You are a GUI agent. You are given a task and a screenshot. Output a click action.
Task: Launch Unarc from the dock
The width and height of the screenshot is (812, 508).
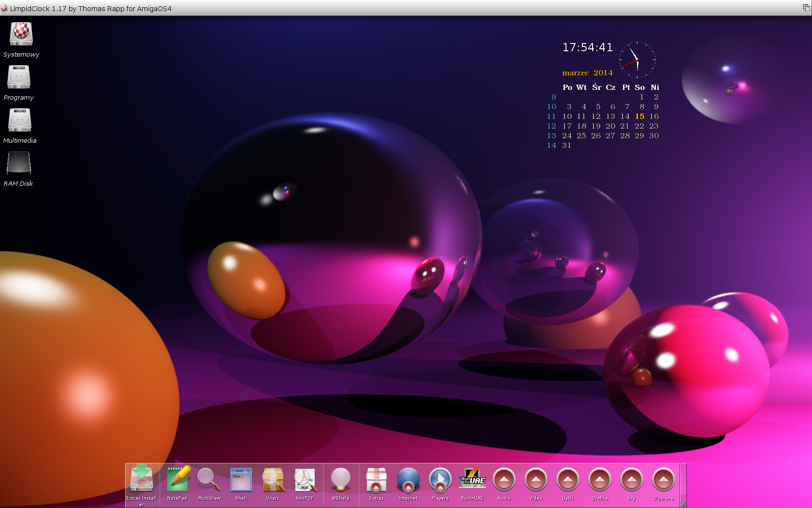point(273,479)
